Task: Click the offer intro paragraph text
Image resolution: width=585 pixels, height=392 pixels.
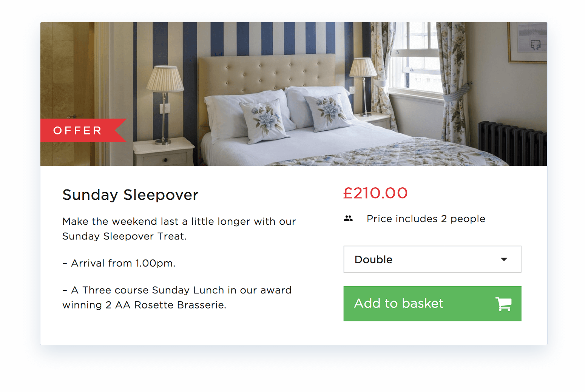Action: coord(179,228)
